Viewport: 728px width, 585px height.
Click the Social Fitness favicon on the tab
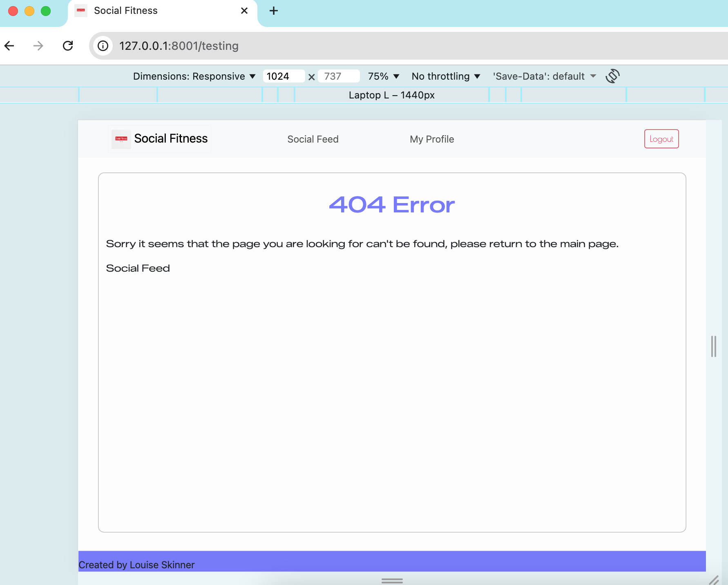point(80,11)
